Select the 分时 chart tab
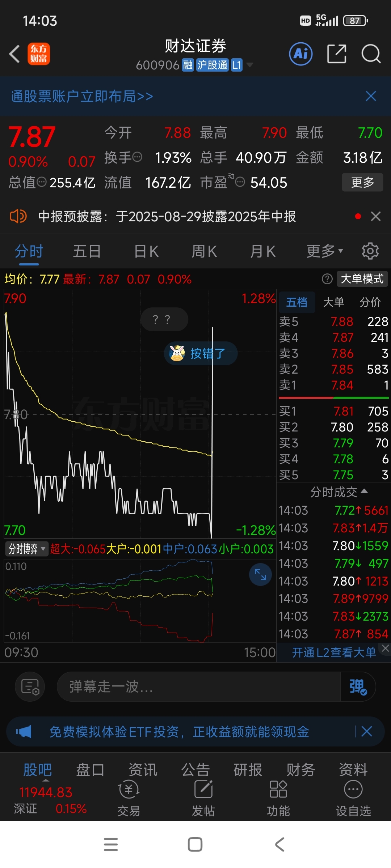Screen dimensions: 391x868 tap(29, 251)
